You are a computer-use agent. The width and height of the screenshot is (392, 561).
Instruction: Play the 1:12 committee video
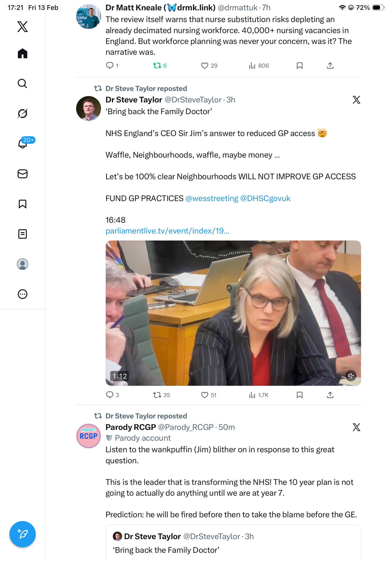(233, 313)
